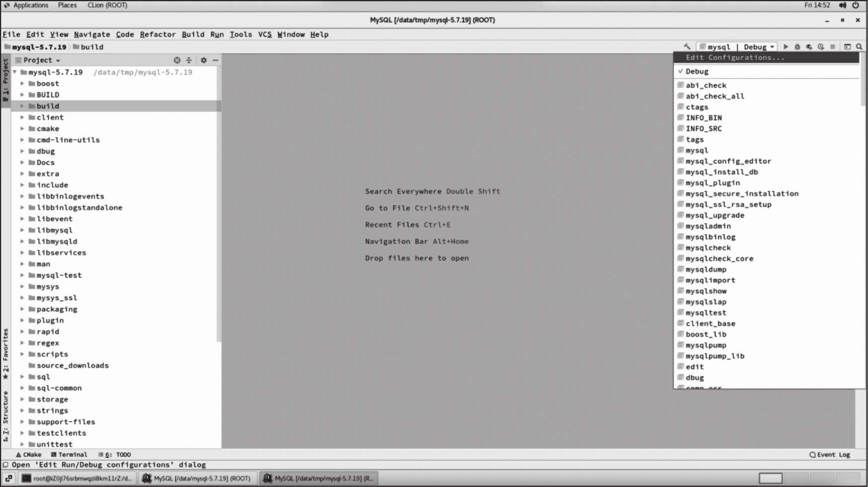The width and height of the screenshot is (868, 487).
Task: Hide the Project panel with minus icon
Action: 216,60
